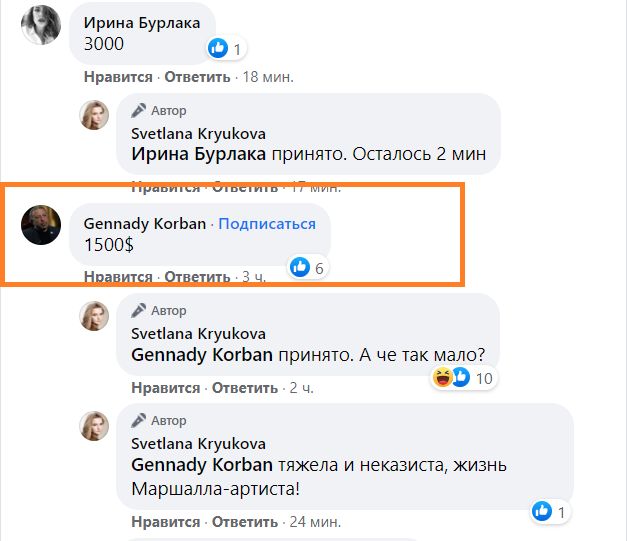The width and height of the screenshot is (627, 541).
Task: Click like icon on 'Маршалла-артиста' reply
Action: pos(542,511)
